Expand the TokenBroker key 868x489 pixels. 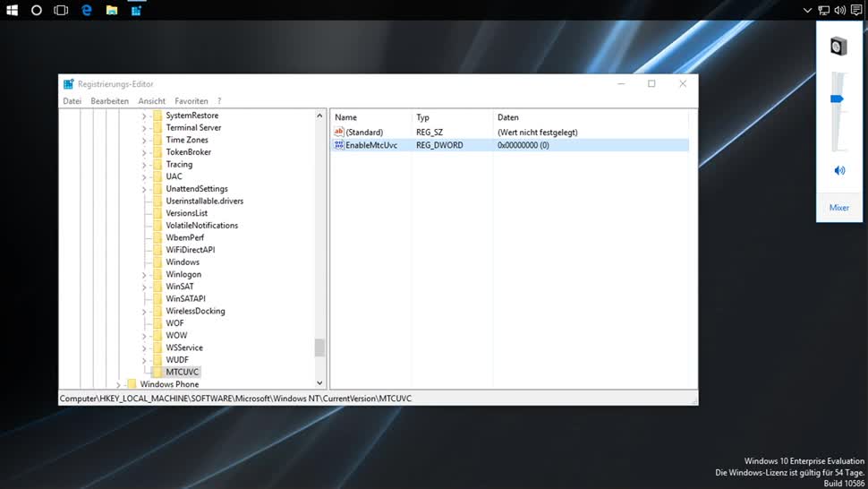144,152
